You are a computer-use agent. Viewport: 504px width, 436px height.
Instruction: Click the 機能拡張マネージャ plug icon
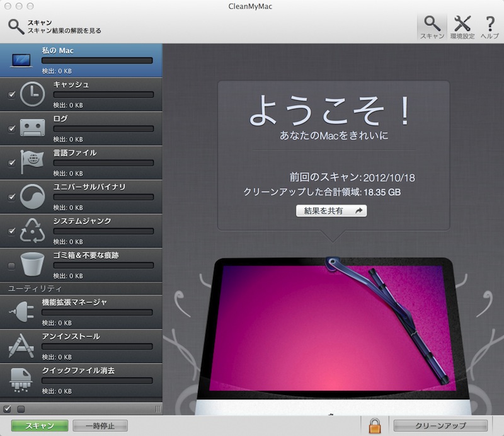coord(22,312)
